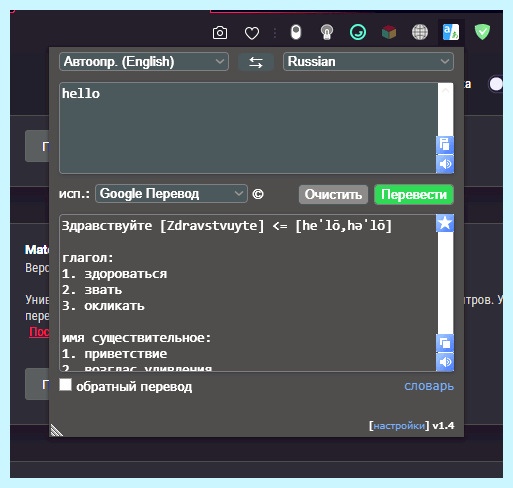Toggle the switch on the background page
This screenshot has height=488, width=513.
coord(496,84)
